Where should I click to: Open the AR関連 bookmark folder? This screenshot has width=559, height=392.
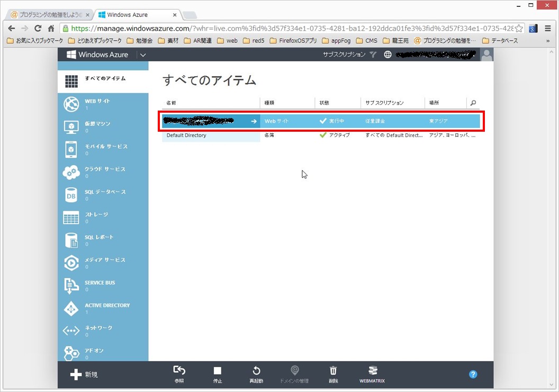(x=198, y=41)
